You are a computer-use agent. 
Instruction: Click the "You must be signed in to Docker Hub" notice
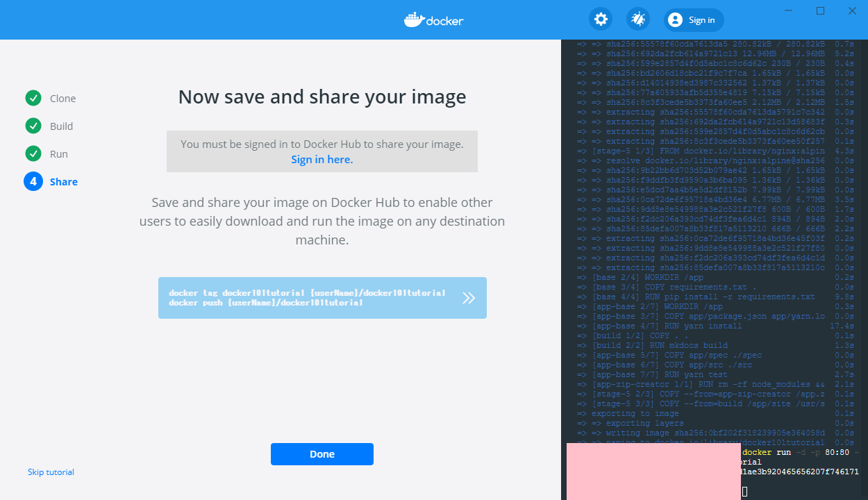coord(322,151)
